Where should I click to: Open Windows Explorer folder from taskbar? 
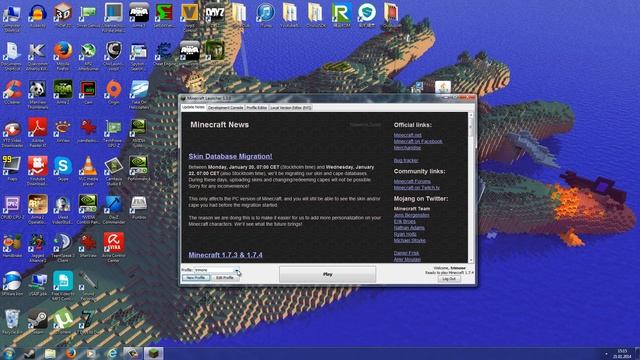pos(50,353)
